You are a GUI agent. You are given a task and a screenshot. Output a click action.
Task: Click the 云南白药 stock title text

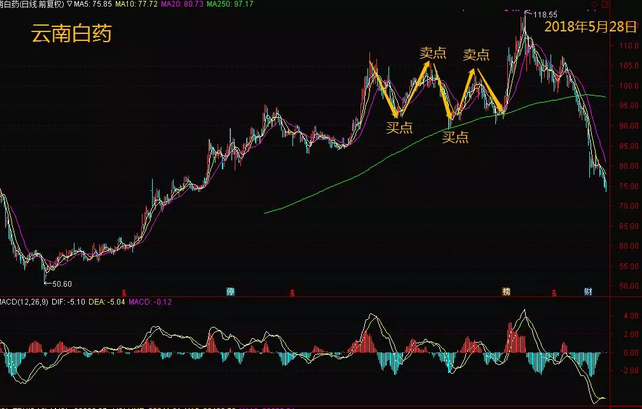(x=70, y=34)
